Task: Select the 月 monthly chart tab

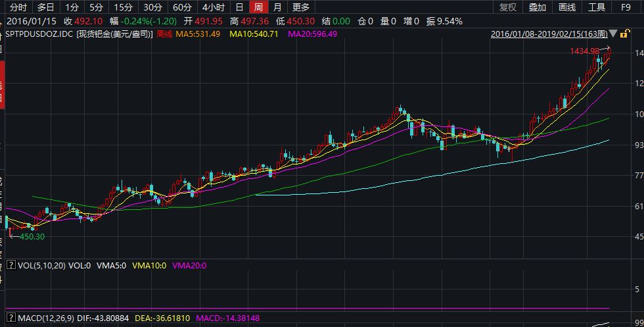Action: pyautogui.click(x=277, y=7)
